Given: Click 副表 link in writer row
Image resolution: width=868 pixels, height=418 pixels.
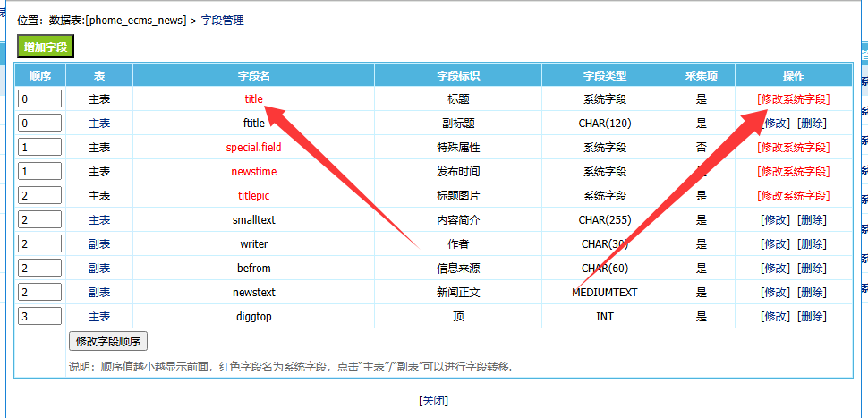Looking at the screenshot, I should (99, 244).
